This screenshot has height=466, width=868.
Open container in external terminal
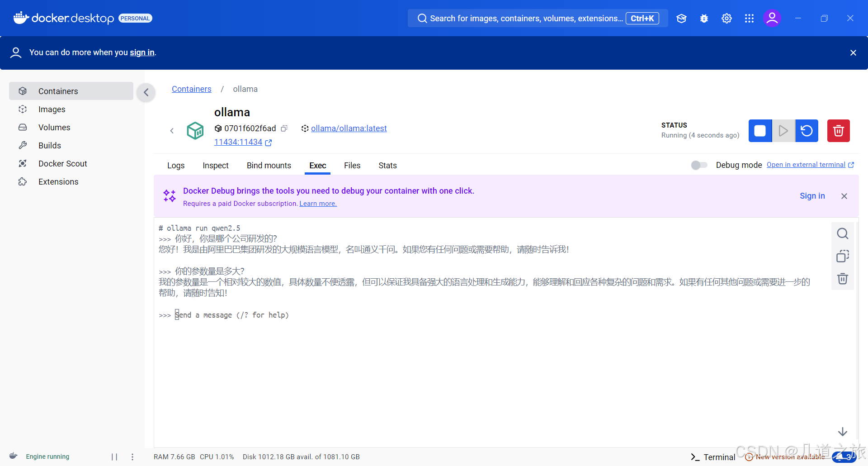click(807, 164)
